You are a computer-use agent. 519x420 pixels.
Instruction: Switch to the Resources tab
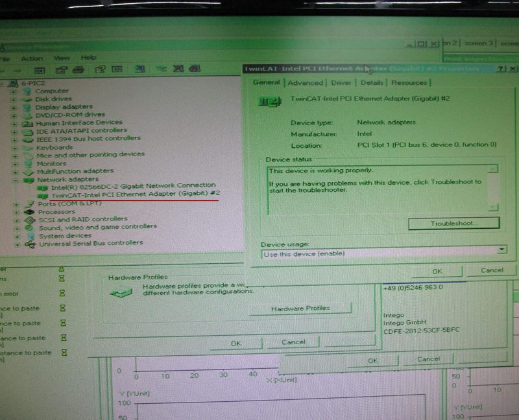[409, 83]
